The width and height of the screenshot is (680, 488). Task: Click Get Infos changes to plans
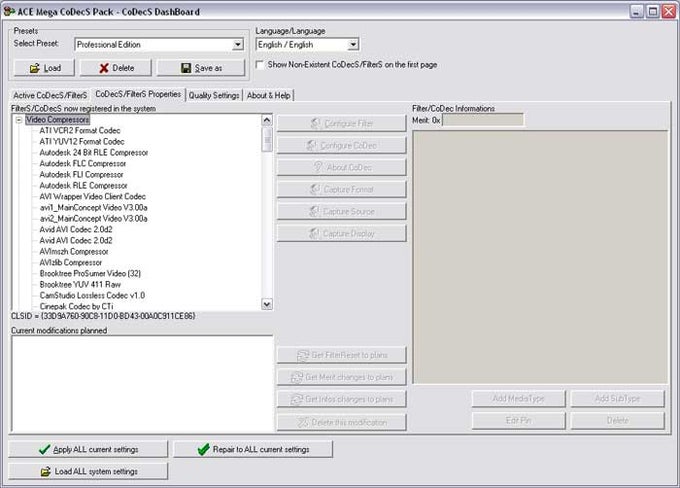tap(342, 399)
